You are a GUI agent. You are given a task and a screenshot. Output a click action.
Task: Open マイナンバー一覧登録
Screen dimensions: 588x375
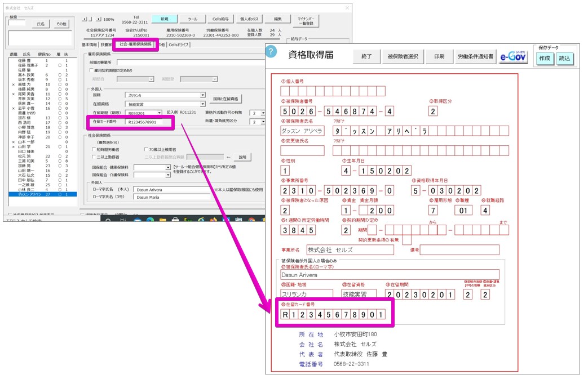(x=306, y=21)
